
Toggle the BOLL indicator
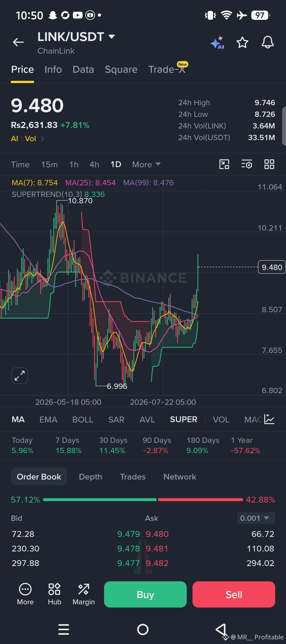coord(83,420)
